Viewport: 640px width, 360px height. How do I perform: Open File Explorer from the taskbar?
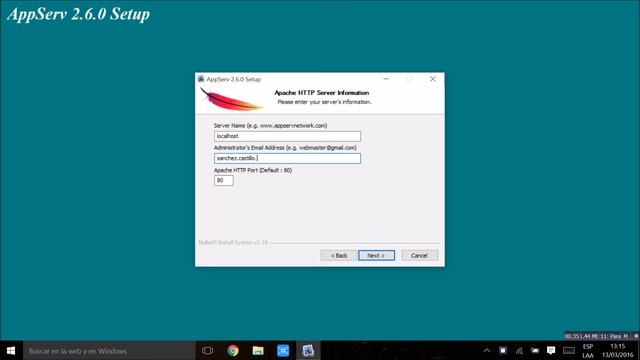258,351
